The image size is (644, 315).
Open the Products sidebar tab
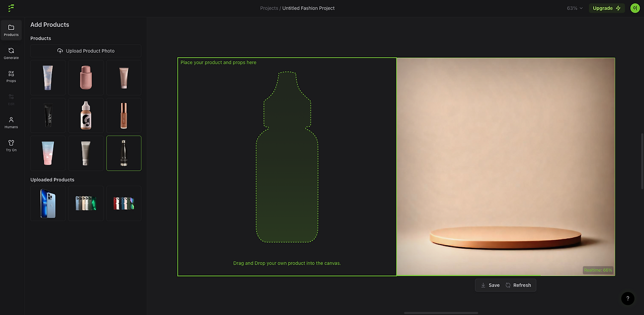(x=11, y=30)
